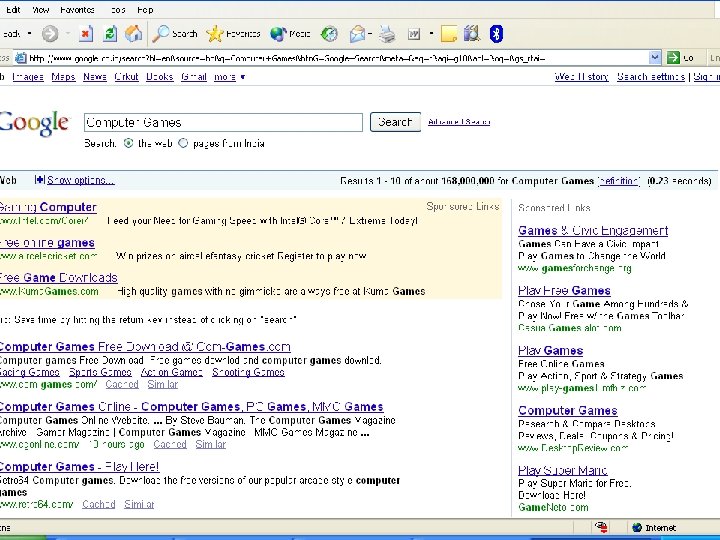The width and height of the screenshot is (720, 540).
Task: Open the Edit button dropdown arrow
Action: [x=431, y=34]
